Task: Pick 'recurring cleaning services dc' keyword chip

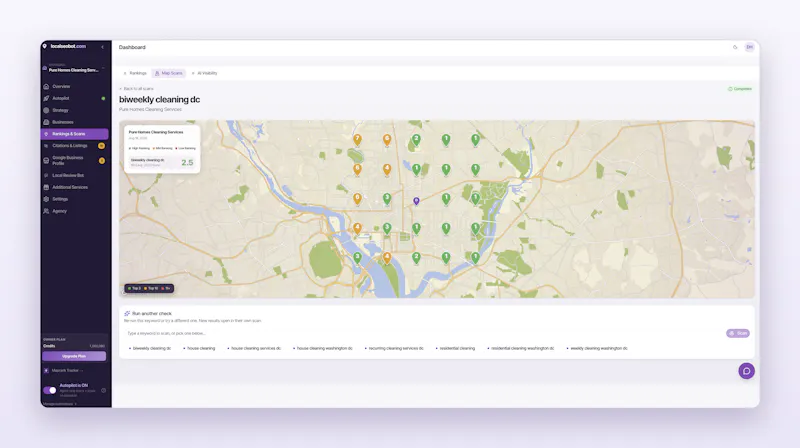Action: tap(394, 349)
